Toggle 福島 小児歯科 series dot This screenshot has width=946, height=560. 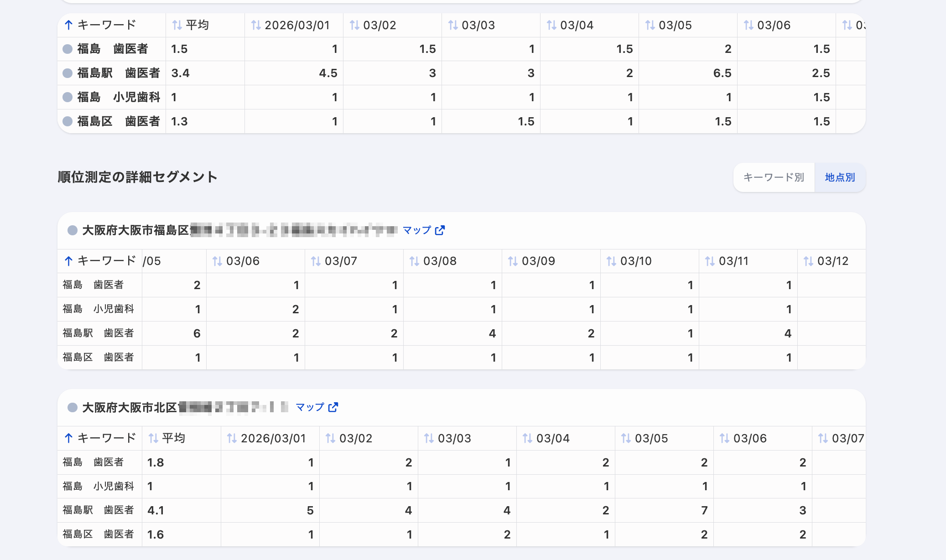tap(68, 97)
